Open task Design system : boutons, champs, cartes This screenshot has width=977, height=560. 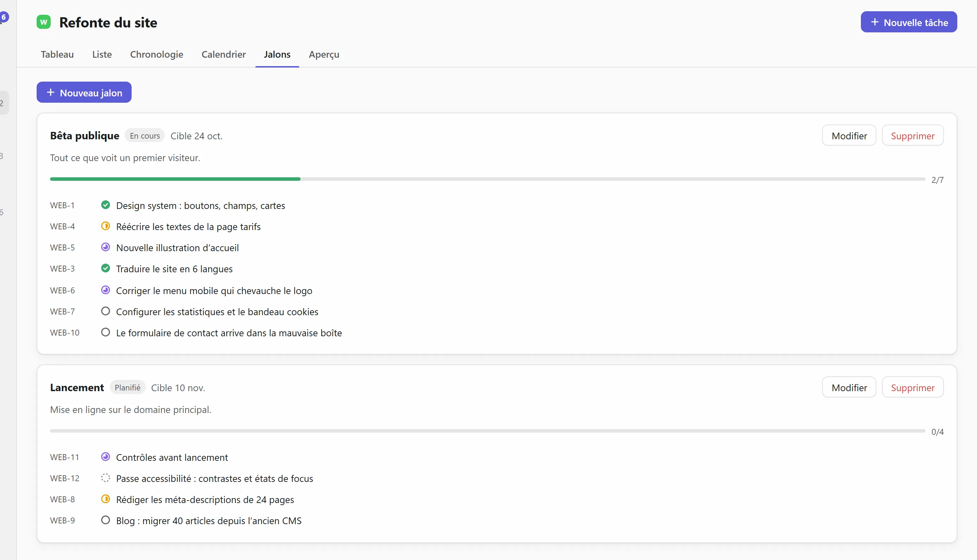coord(201,206)
